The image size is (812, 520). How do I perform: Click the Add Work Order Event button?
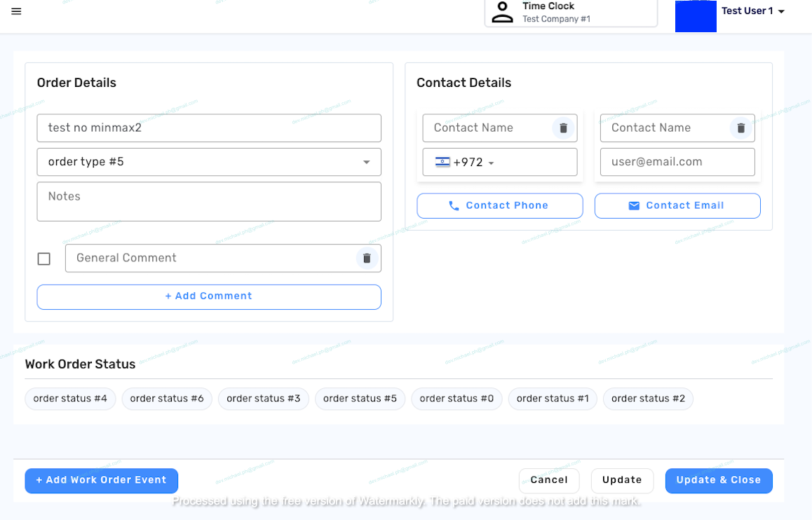[101, 481]
